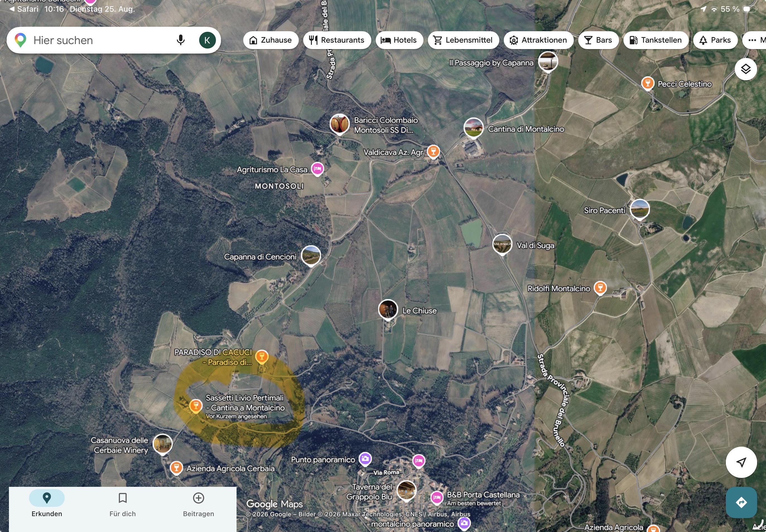
Task: Show Tankstellen on the map
Action: click(x=656, y=40)
